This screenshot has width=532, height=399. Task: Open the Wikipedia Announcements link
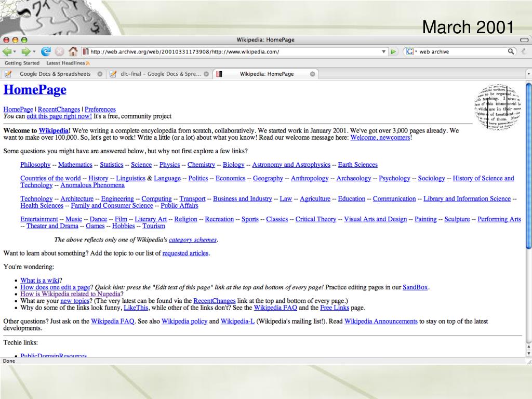point(381,321)
